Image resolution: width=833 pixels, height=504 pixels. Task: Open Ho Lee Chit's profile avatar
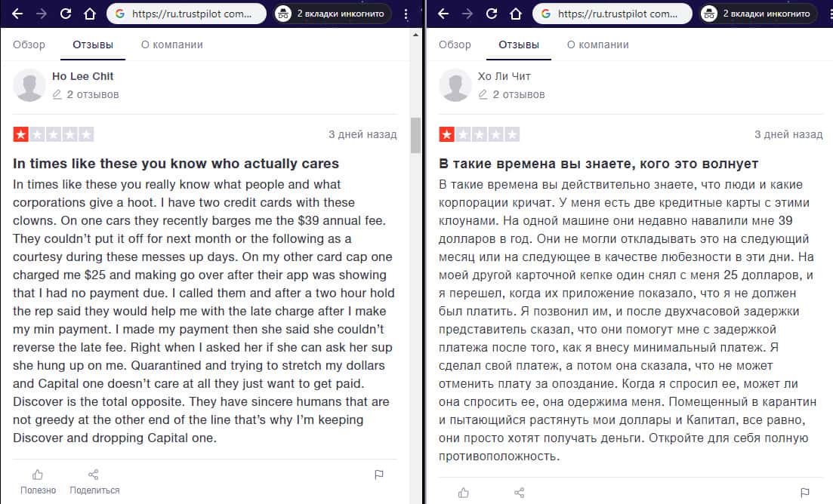pyautogui.click(x=29, y=85)
